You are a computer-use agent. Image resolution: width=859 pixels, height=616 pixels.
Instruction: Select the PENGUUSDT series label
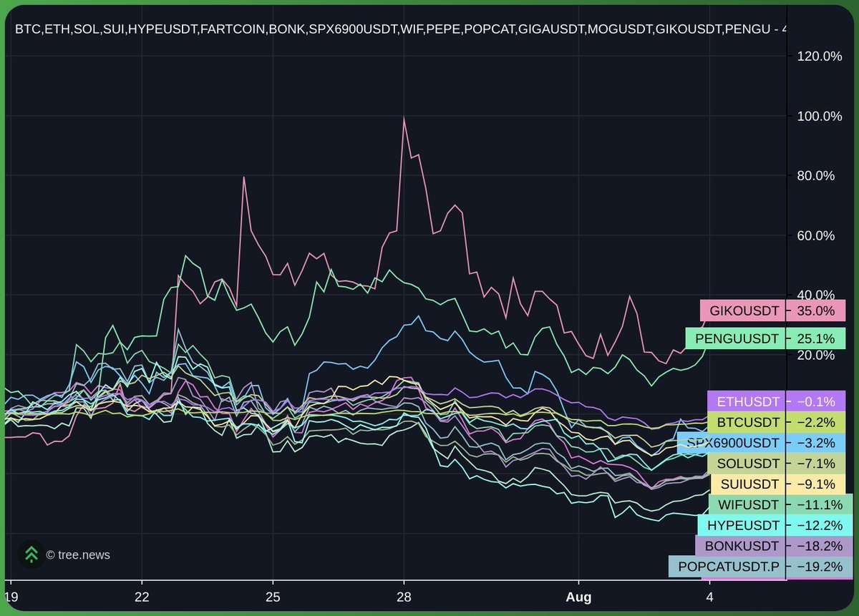[x=735, y=338]
